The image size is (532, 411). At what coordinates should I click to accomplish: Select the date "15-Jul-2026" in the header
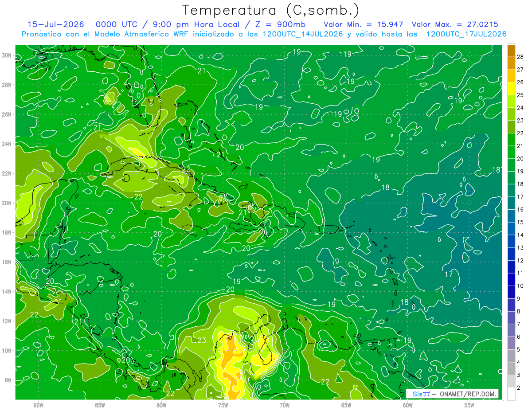coord(56,24)
